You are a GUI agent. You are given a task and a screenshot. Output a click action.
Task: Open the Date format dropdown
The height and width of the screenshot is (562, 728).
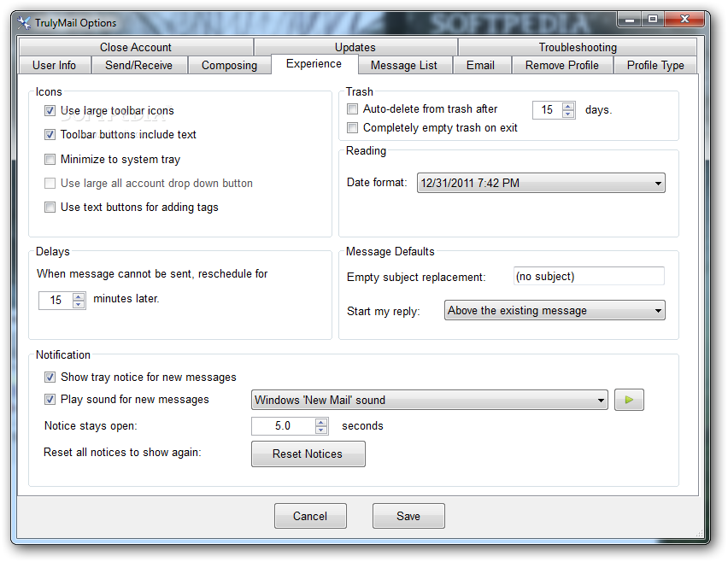click(x=541, y=183)
